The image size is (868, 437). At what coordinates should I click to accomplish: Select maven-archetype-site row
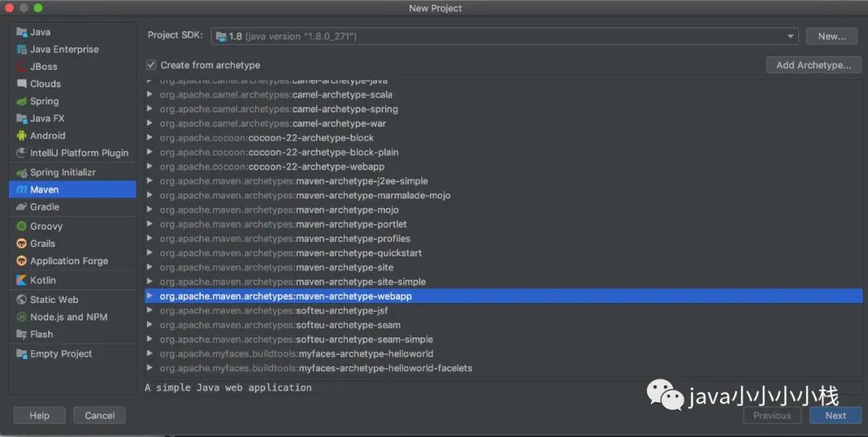(504, 268)
